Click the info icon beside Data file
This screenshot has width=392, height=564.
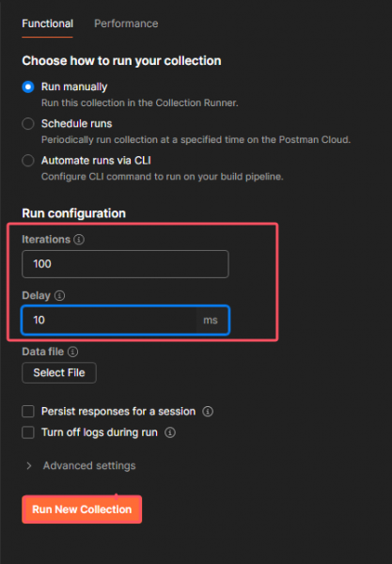click(x=73, y=352)
